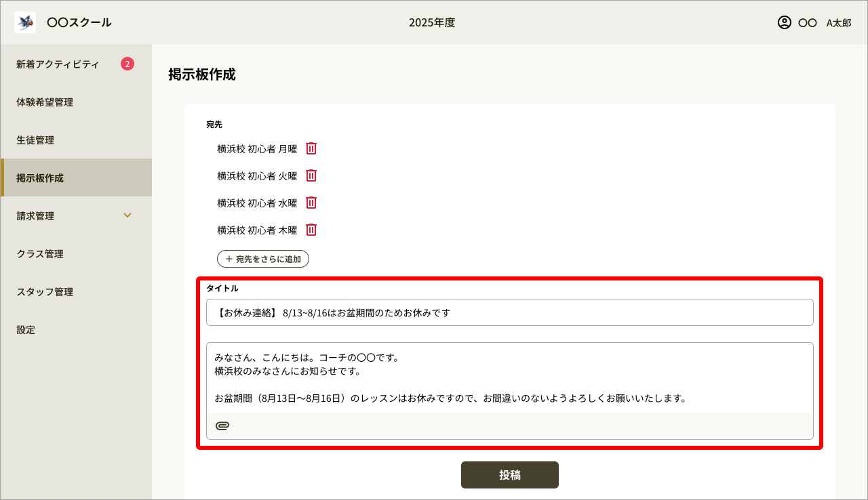Open 設定 at the bottom of the sidebar
This screenshot has height=500, width=868.
tap(25, 329)
